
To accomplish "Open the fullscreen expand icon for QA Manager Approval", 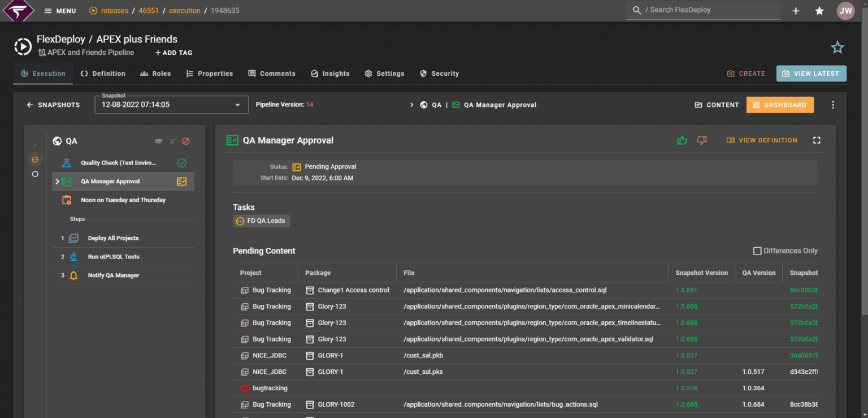I will 816,140.
